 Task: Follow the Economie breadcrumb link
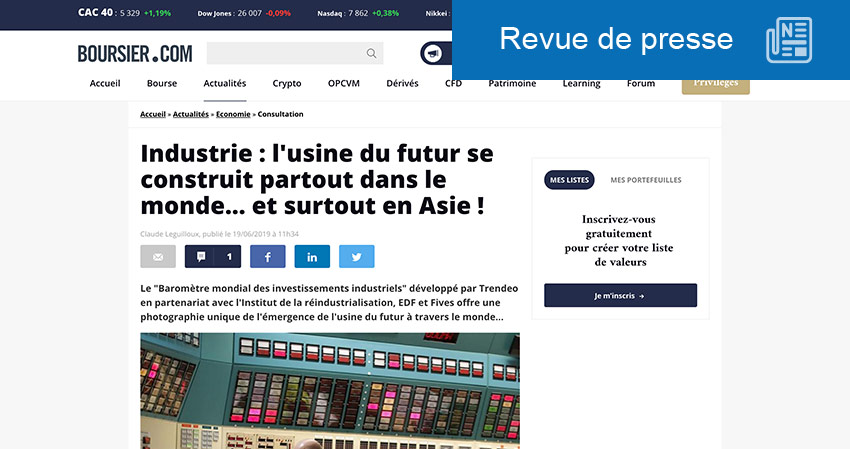pyautogui.click(x=233, y=115)
